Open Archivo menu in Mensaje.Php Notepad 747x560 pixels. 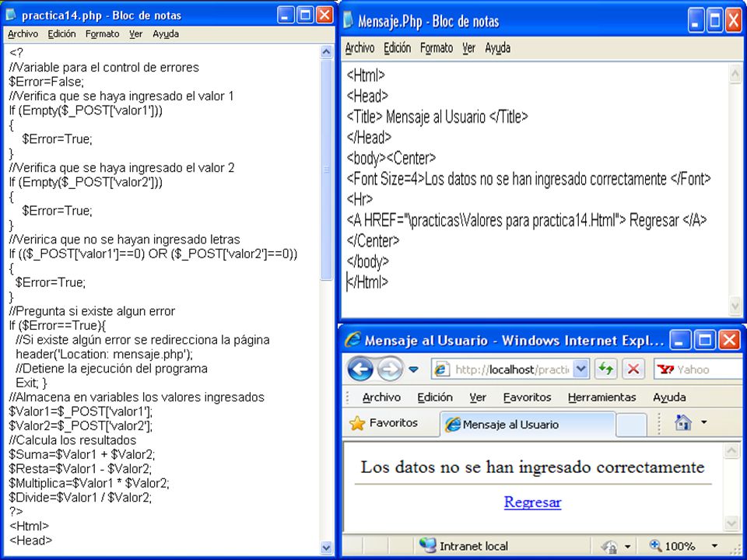coord(359,47)
